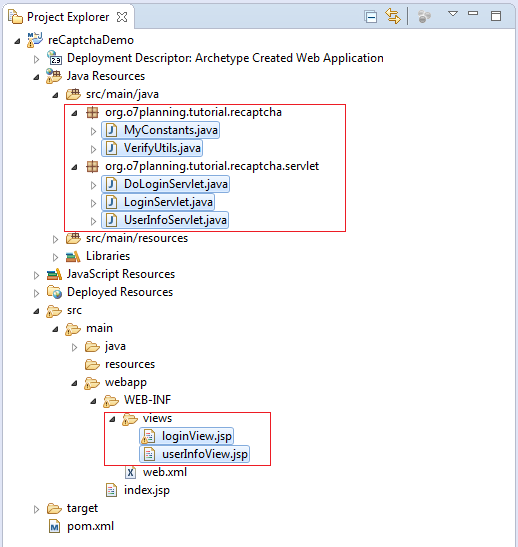Select the Project Explorer tab
Screen dimensions: 518x547
pyautogui.click(x=68, y=17)
